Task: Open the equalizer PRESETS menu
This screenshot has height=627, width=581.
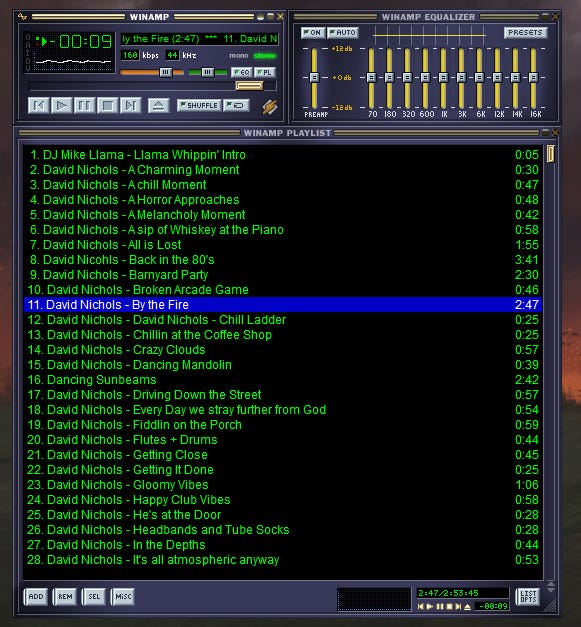Action: (525, 32)
